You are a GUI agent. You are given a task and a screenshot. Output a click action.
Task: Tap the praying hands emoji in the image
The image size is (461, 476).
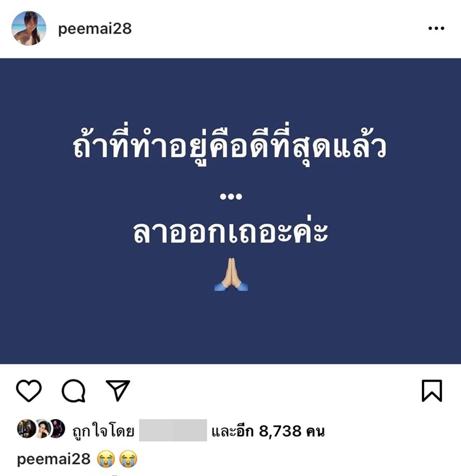[231, 274]
